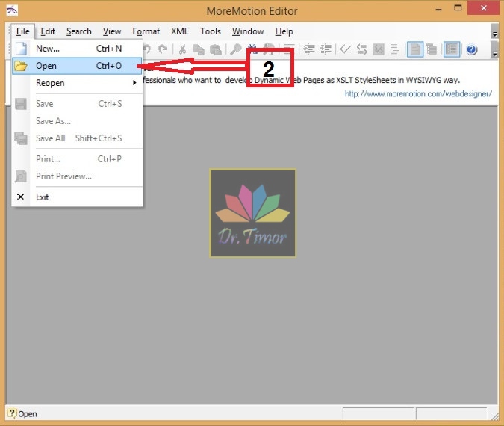Viewport: 504px width, 426px height.
Task: Minimize the MoreMotion Editor window
Action: pyautogui.click(x=439, y=9)
